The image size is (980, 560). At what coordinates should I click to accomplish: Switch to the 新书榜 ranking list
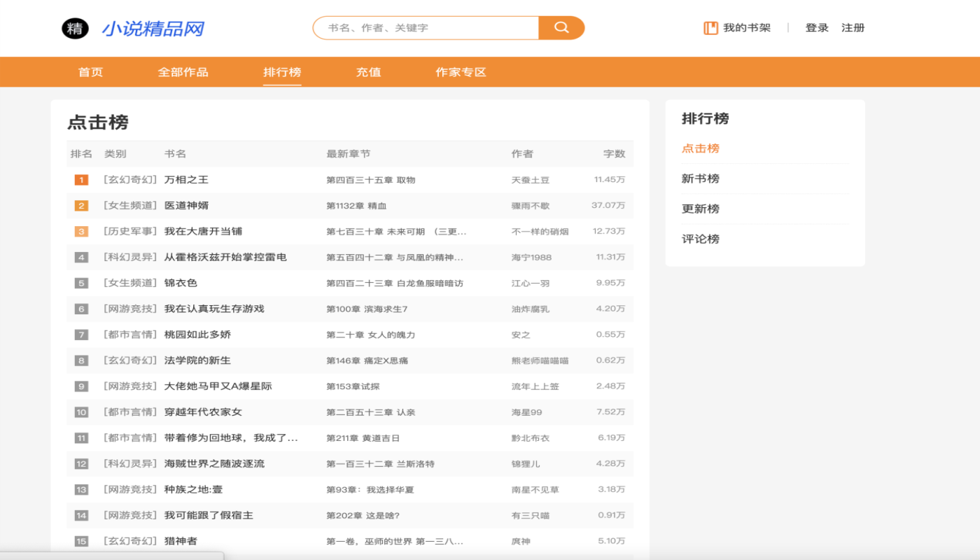coord(701,178)
